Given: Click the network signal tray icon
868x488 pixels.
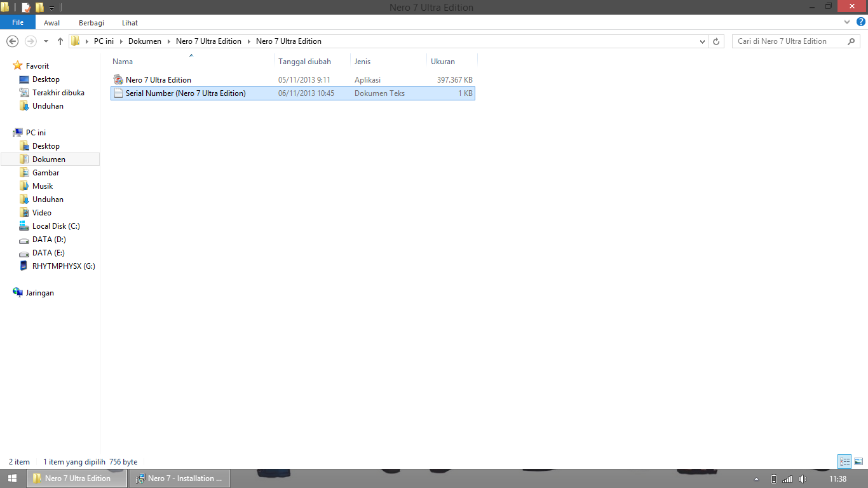Looking at the screenshot, I should click(x=787, y=479).
